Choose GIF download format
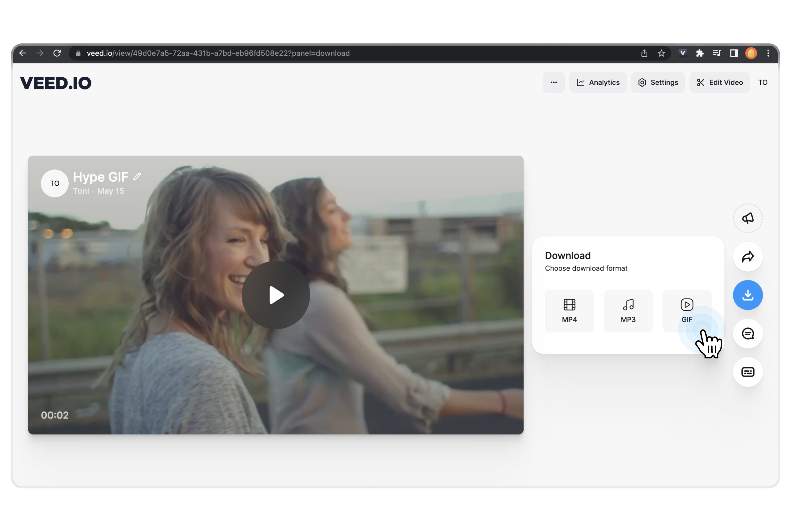 687,310
